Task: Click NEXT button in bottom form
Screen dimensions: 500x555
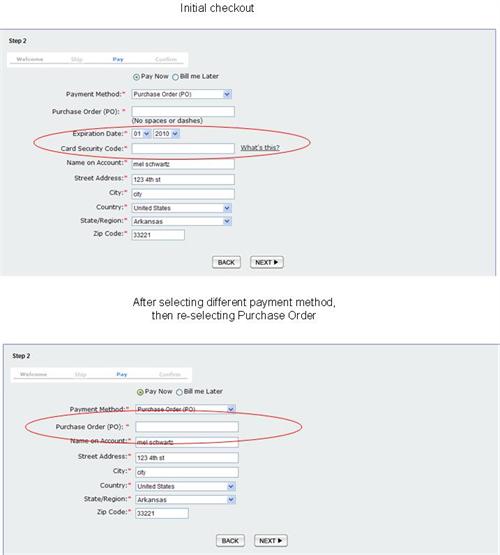Action: point(271,541)
